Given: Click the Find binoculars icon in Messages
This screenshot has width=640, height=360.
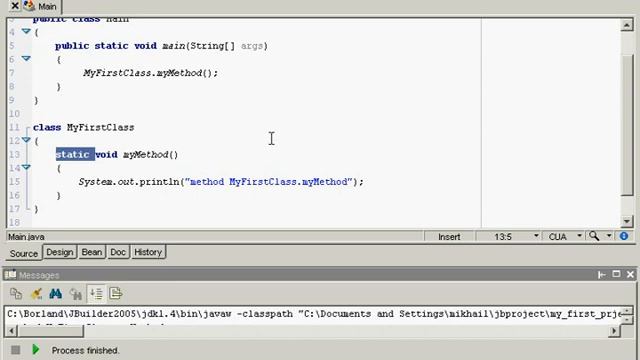Looking at the screenshot, I should point(56,293).
